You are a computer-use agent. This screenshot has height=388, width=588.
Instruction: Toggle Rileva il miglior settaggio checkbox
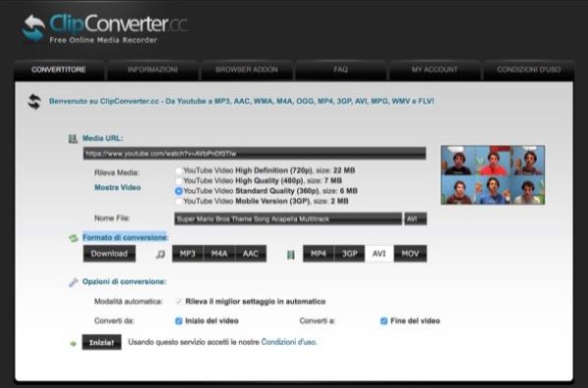pos(179,302)
